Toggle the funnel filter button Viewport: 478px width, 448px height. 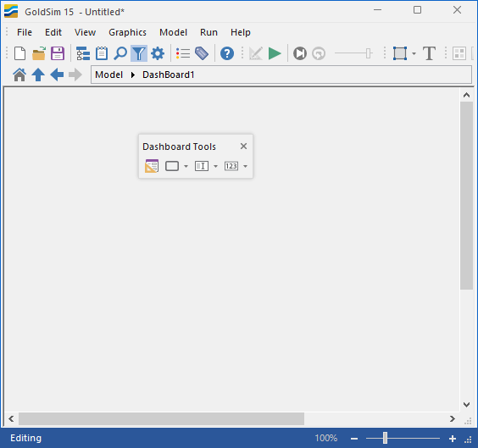click(139, 53)
